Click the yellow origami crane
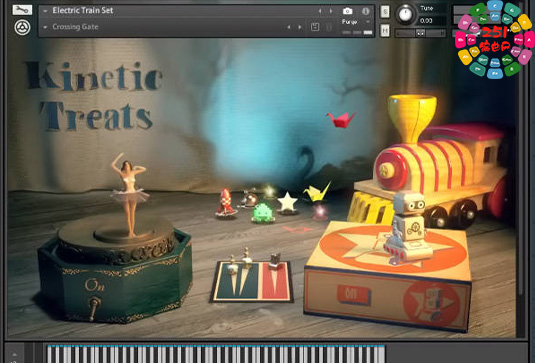 tap(317, 192)
